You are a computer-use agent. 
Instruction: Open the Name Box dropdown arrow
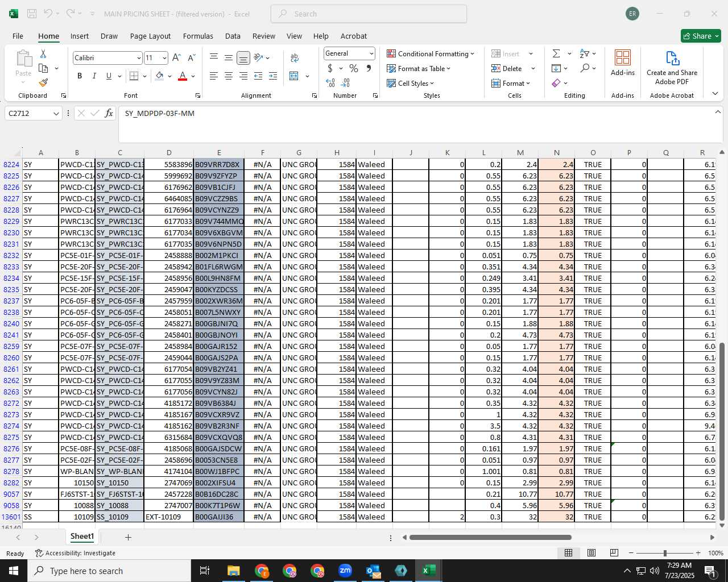click(56, 114)
